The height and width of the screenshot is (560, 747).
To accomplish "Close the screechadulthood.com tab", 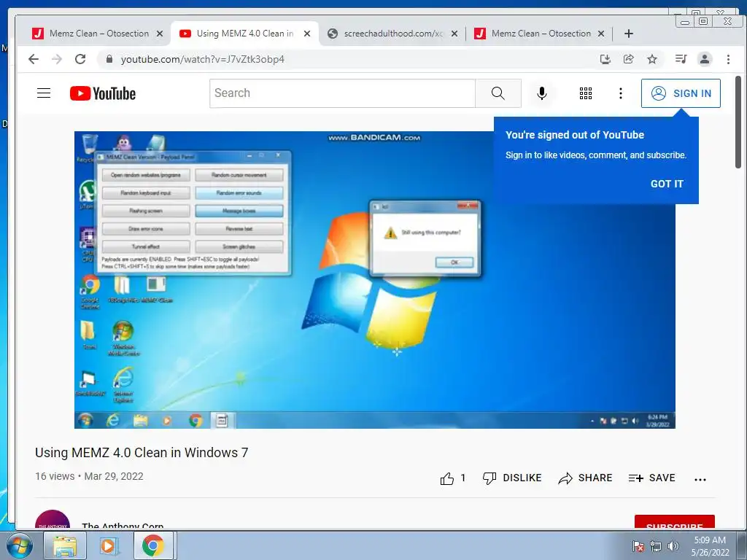I will [454, 34].
